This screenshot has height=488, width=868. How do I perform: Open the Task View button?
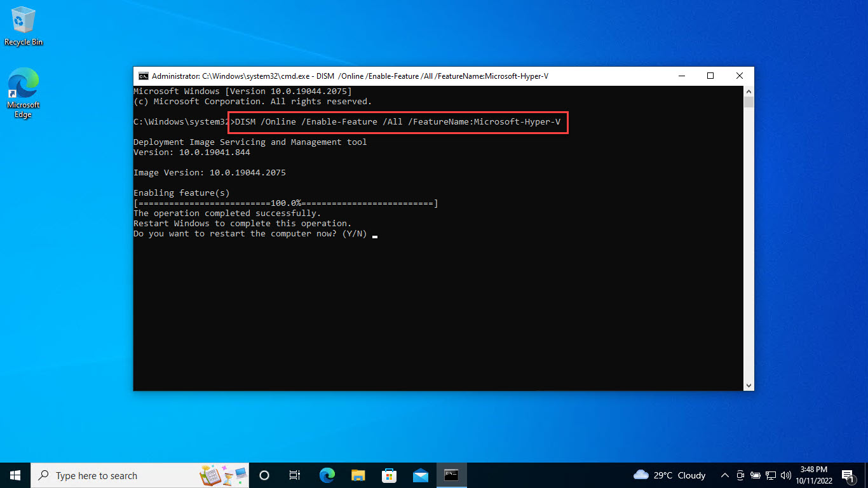coord(295,475)
